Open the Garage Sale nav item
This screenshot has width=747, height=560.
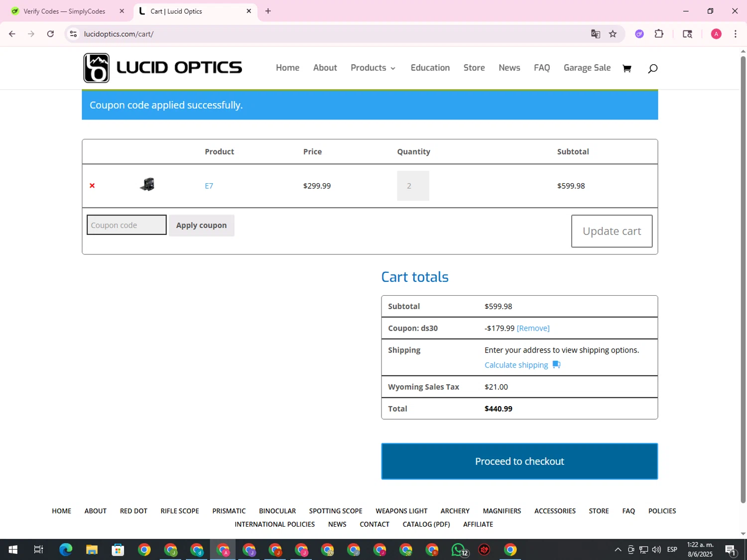pyautogui.click(x=587, y=68)
